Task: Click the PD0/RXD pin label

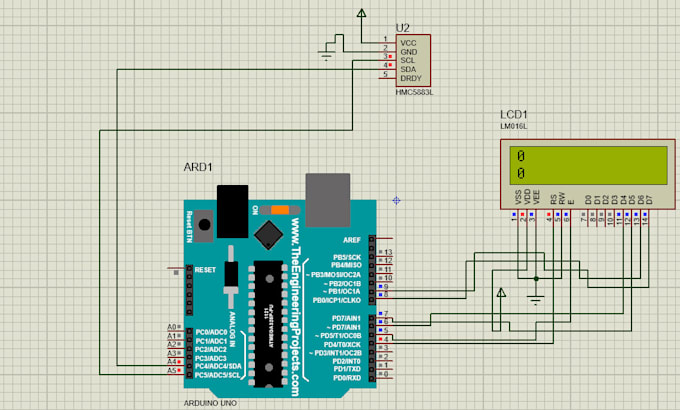Action: 347,378
